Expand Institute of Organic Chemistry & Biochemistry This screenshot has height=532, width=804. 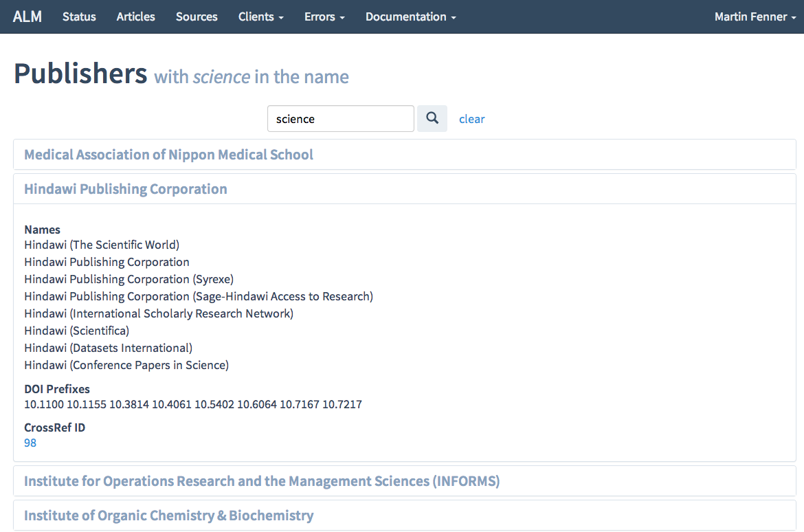[x=168, y=516]
